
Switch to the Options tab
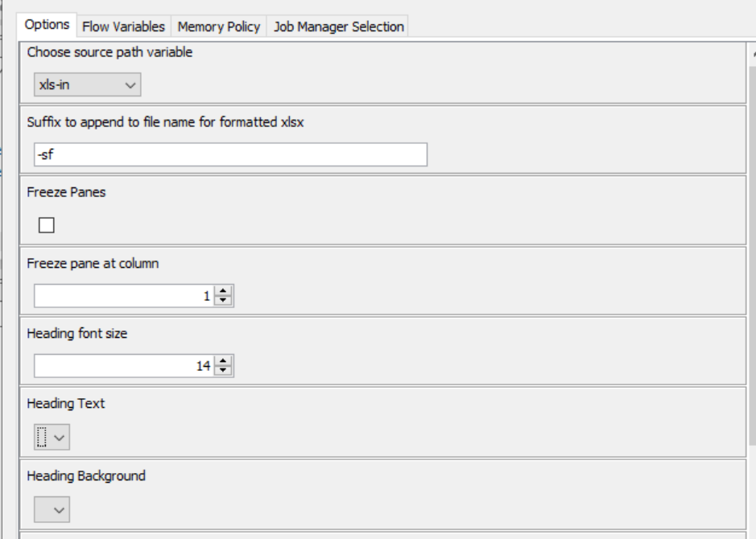47,25
